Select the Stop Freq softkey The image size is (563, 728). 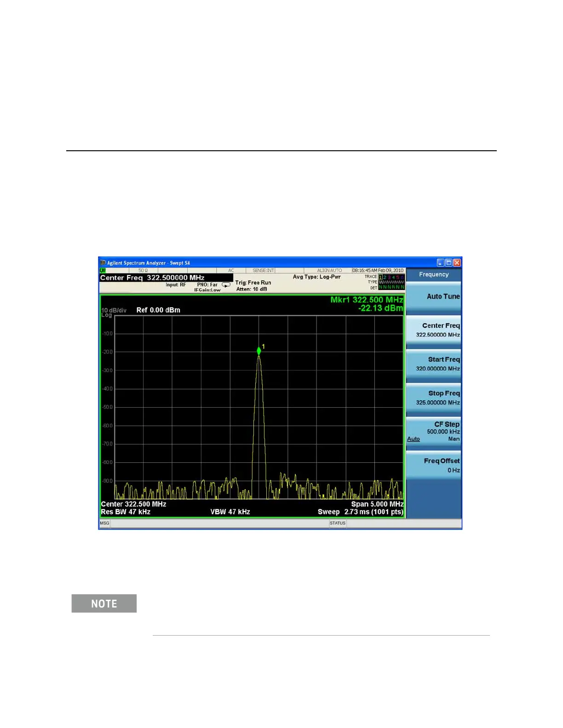tap(433, 398)
